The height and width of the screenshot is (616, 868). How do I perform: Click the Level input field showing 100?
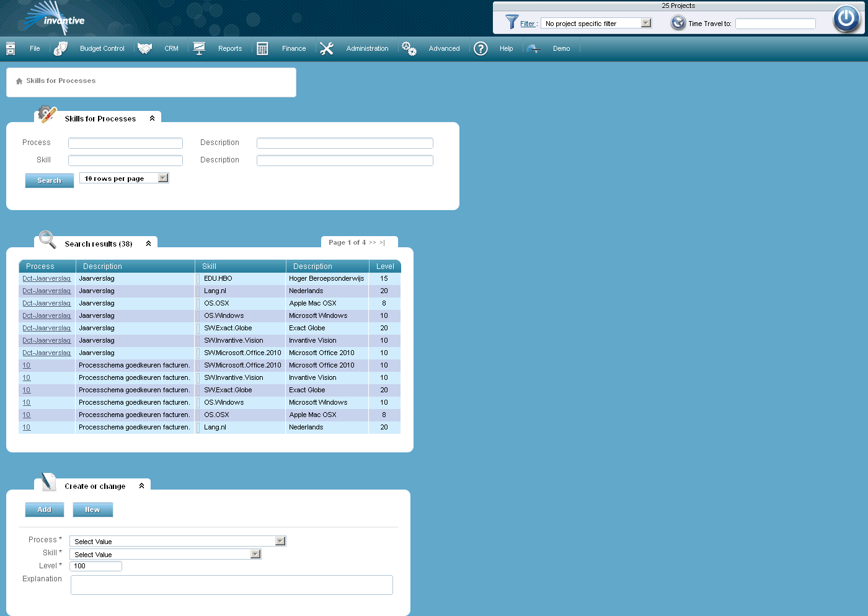point(95,566)
